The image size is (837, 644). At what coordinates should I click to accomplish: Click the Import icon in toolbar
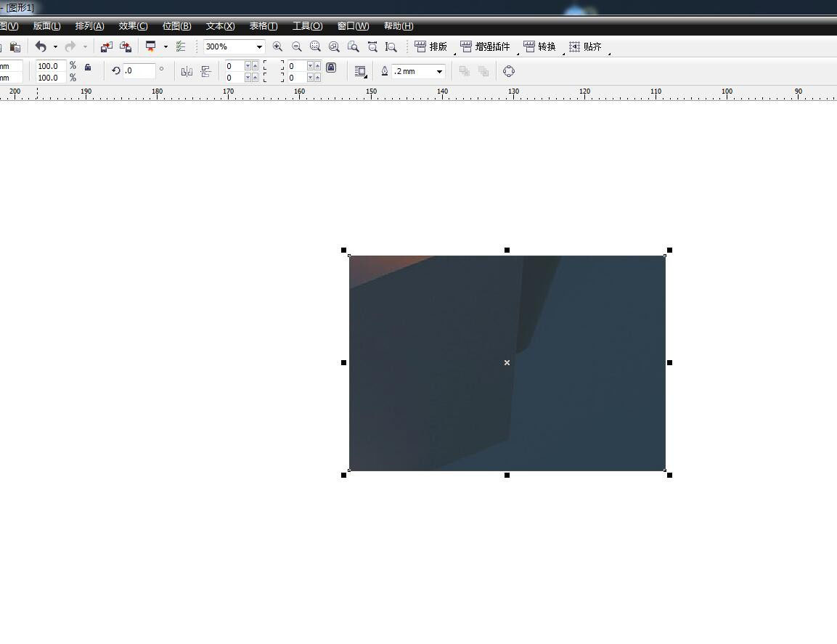[x=107, y=46]
